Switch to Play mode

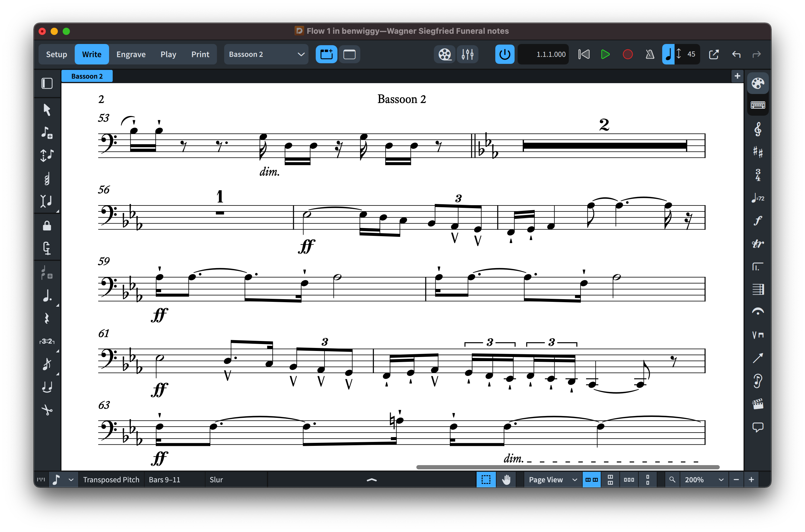168,54
